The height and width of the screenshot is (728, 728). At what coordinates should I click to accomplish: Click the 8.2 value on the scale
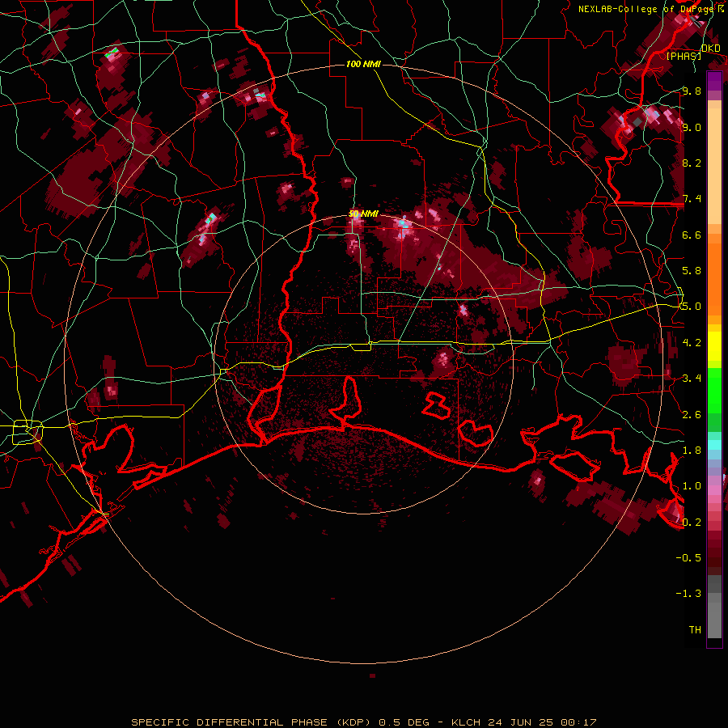(x=692, y=163)
